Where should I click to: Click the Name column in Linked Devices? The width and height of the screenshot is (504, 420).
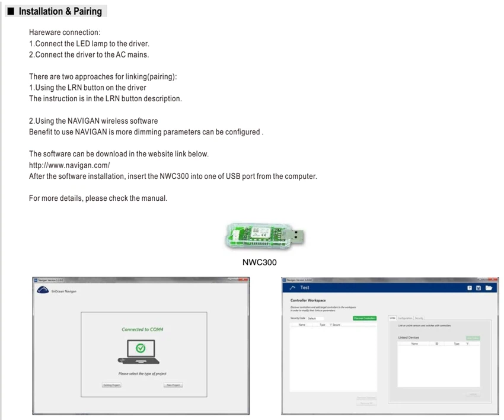[x=414, y=344]
